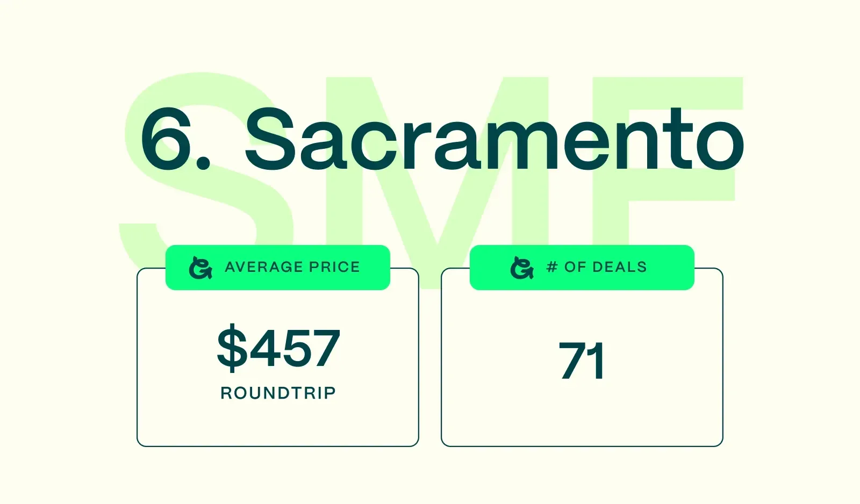Click the word OF in the deals badge
This screenshot has width=860, height=504.
pos(575,267)
